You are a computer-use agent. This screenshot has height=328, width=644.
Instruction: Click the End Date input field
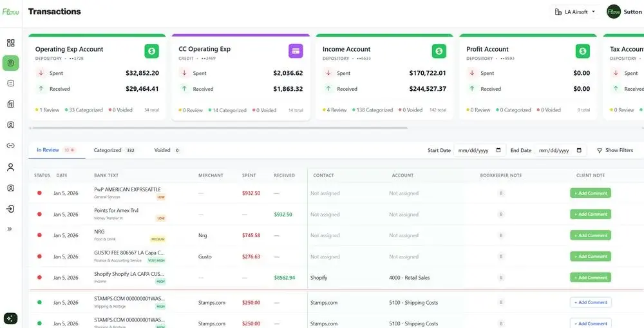click(x=560, y=150)
